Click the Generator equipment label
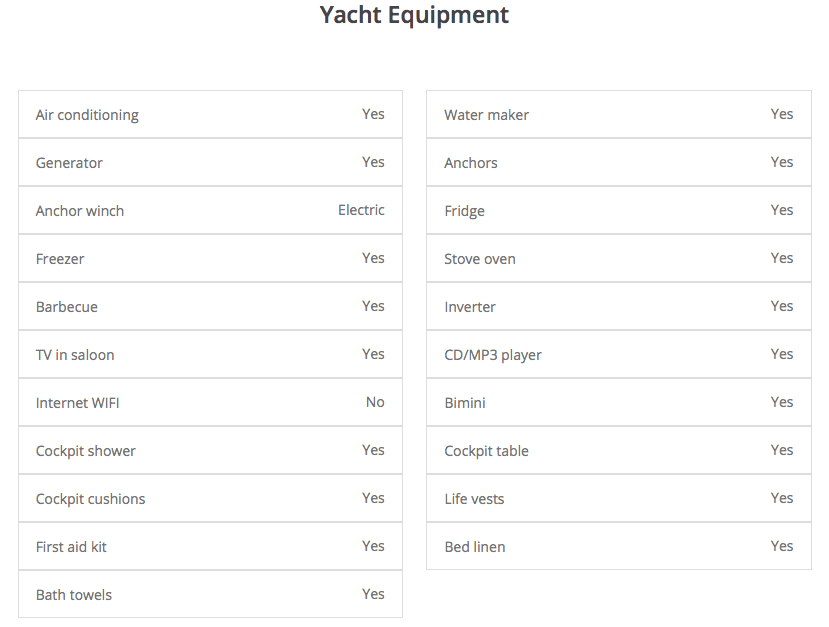The image size is (829, 627). 69,163
